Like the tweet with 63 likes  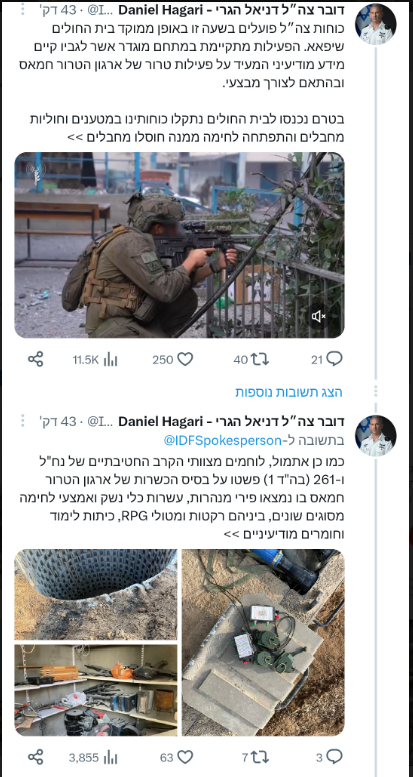click(177, 757)
